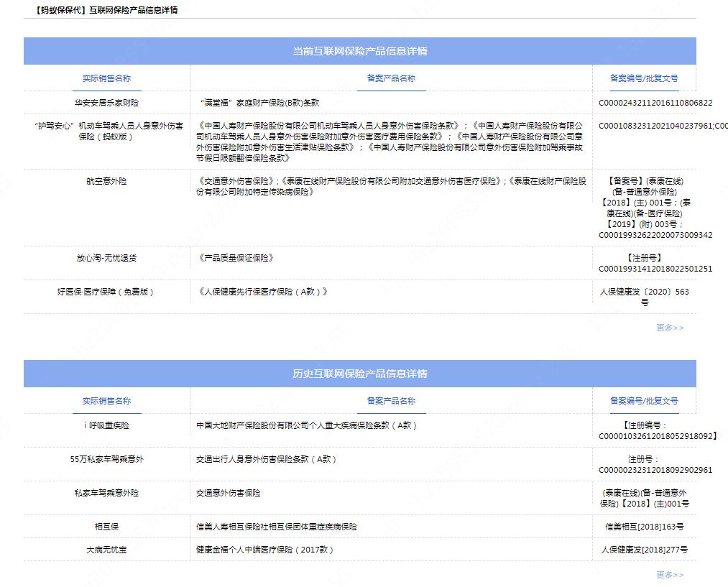Click the 中国人寿财产保险 clauses description cell

(x=391, y=142)
